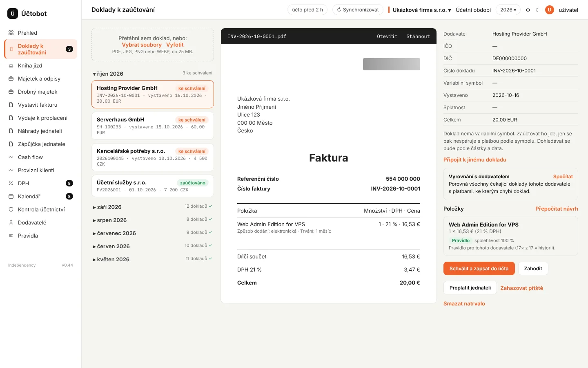The image size is (588, 368).
Task: Open the user avatar icon
Action: pyautogui.click(x=550, y=10)
